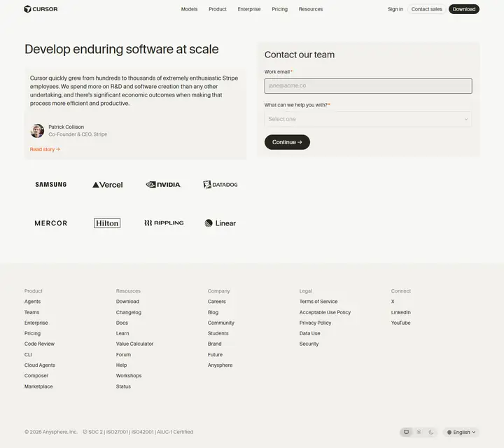Open Workshops footer link
The image size is (504, 448).
129,375
